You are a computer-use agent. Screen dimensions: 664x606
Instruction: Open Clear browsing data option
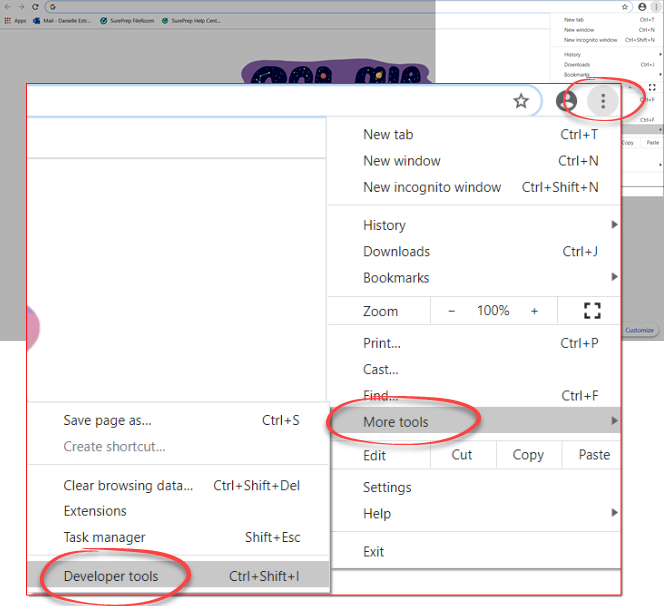pyautogui.click(x=128, y=485)
